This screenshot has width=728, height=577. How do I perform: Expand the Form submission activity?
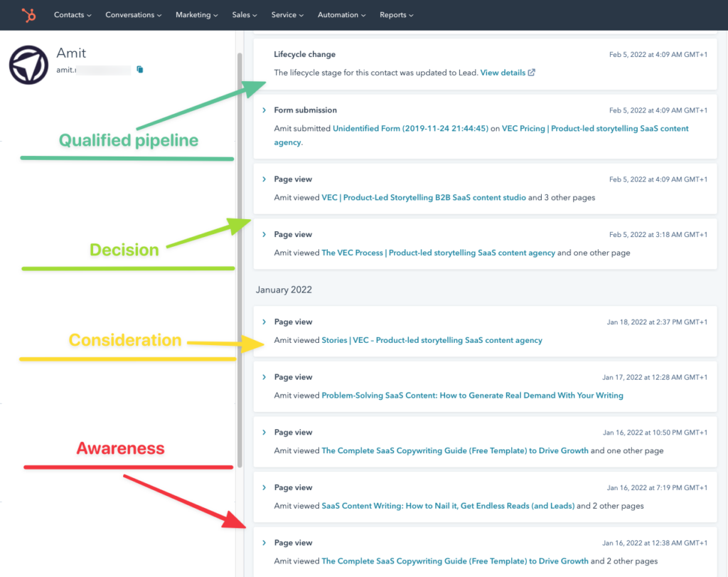[x=264, y=110]
